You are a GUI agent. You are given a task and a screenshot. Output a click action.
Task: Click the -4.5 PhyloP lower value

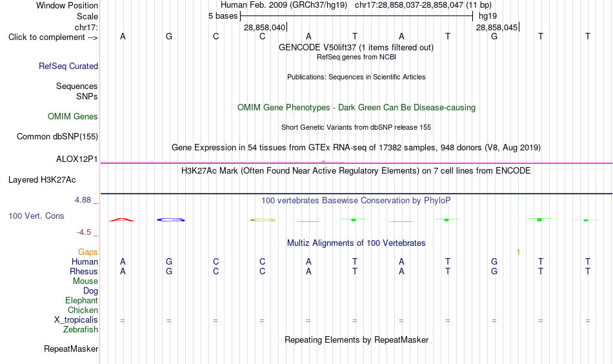click(84, 232)
